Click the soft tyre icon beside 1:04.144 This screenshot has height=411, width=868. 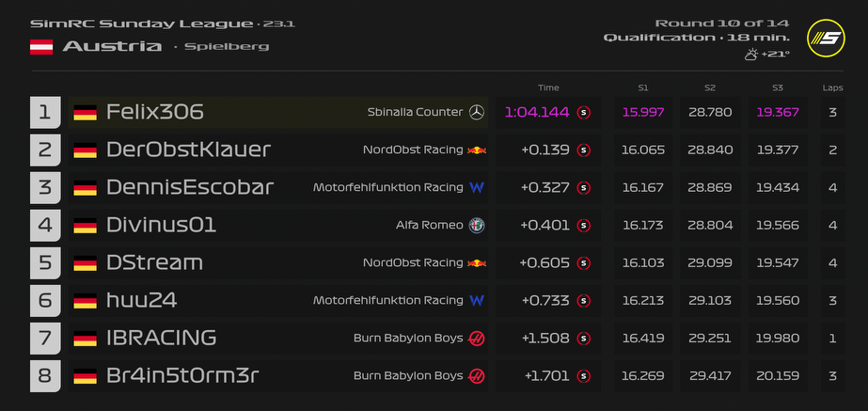click(584, 112)
